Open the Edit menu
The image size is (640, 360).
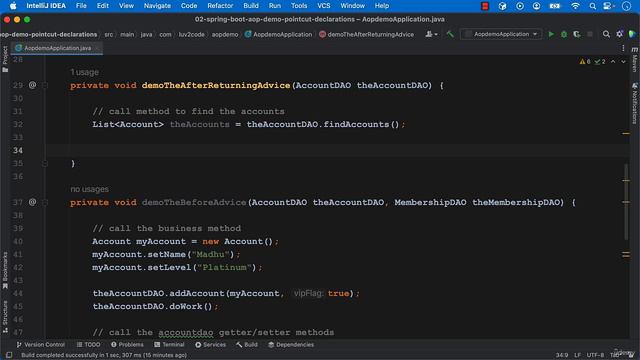[x=102, y=6]
